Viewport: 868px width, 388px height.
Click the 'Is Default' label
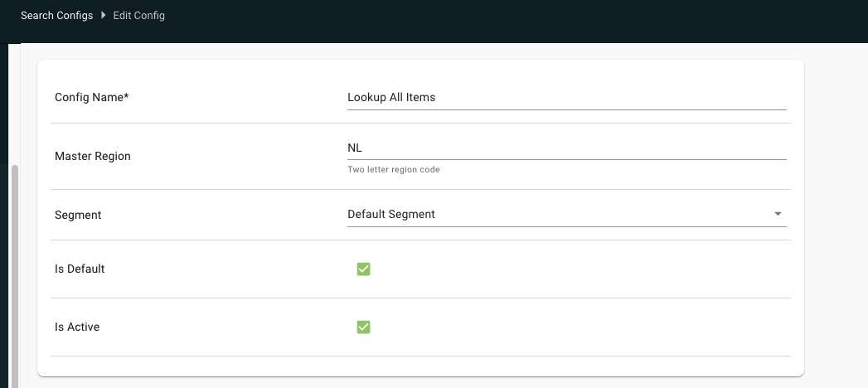pyautogui.click(x=80, y=269)
